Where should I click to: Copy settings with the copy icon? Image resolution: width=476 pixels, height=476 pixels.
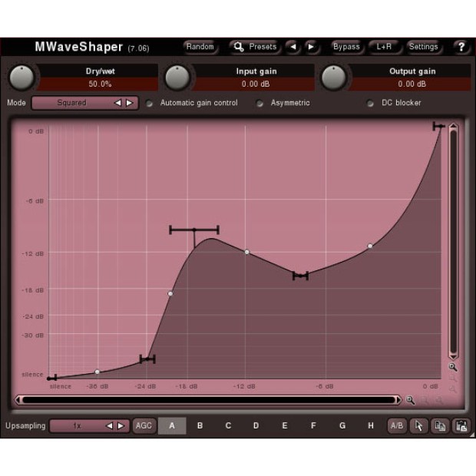[x=440, y=425]
